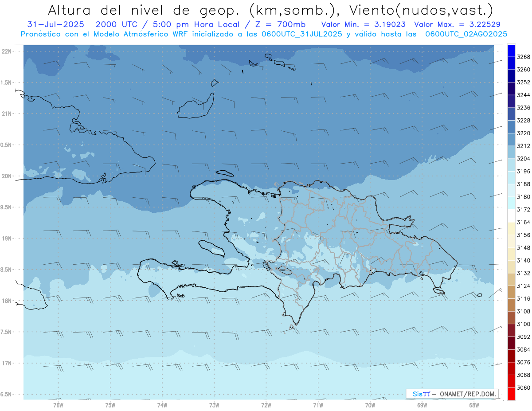This screenshot has width=532, height=411.
Task: Click the colorbar value '3212'
Action: click(x=524, y=146)
